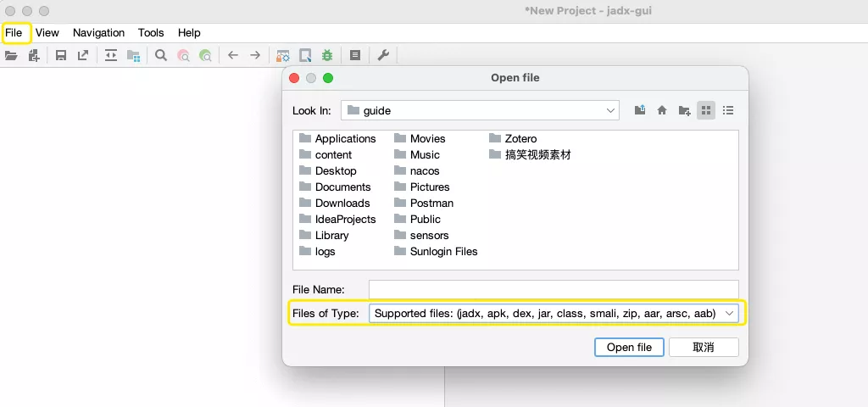
Task: Create a new folder via the folder-plus icon
Action: pyautogui.click(x=684, y=110)
